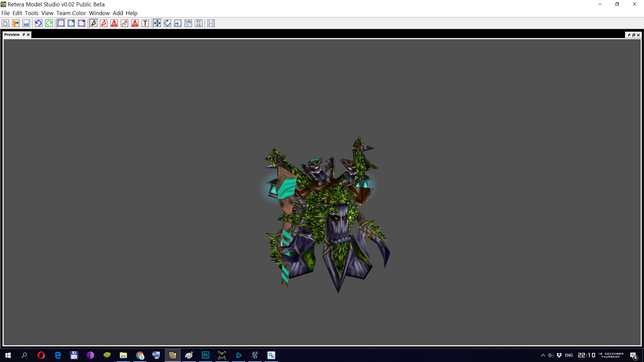Open the purple floppy disk taskbar app
The width and height of the screenshot is (644, 362).
point(74,355)
